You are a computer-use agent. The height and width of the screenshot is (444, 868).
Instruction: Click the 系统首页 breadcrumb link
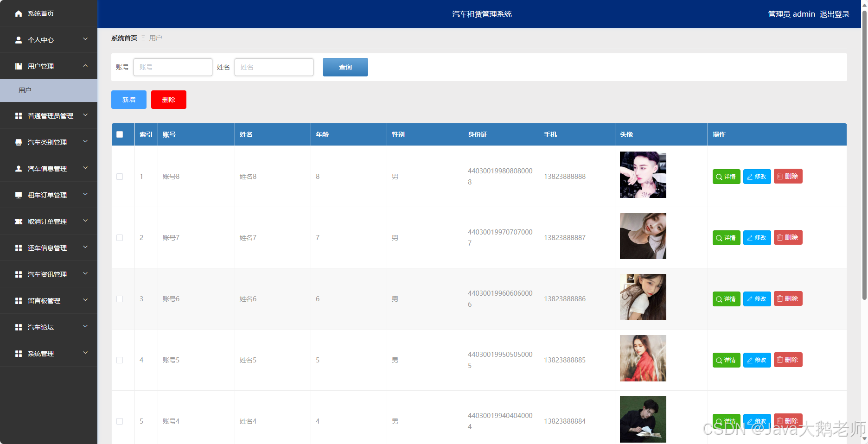(124, 38)
